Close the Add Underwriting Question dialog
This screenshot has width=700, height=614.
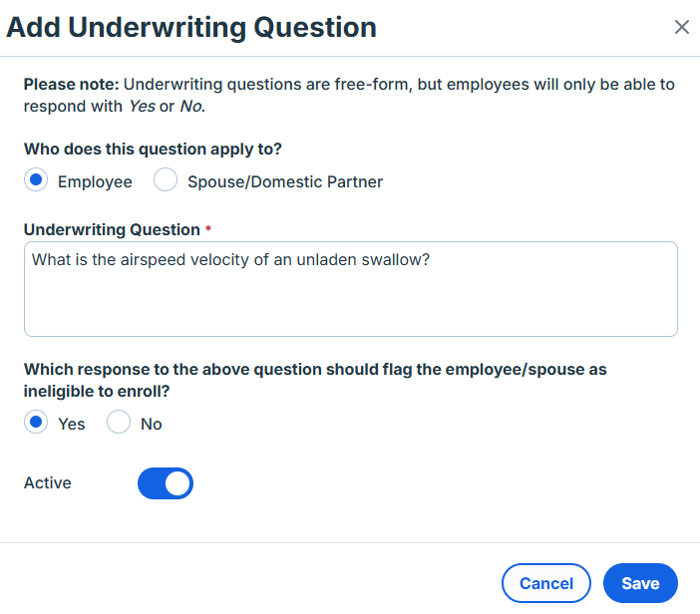(x=682, y=27)
